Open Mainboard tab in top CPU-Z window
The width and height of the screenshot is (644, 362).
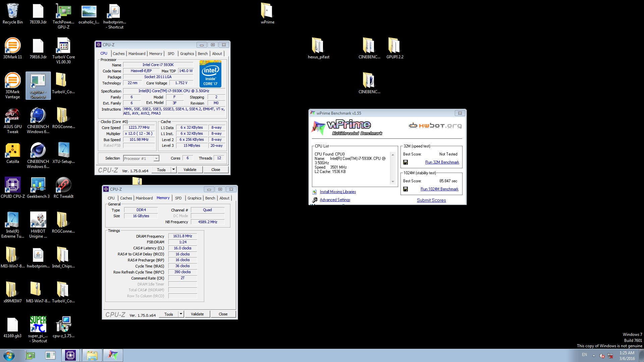pyautogui.click(x=137, y=54)
